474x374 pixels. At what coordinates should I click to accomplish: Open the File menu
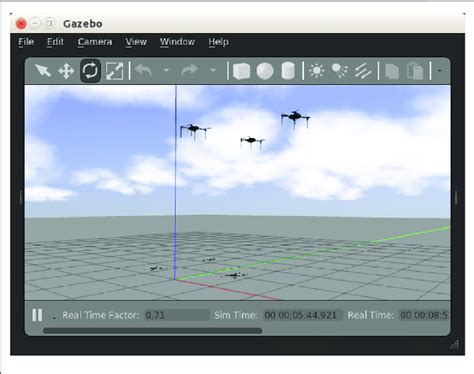pos(26,42)
